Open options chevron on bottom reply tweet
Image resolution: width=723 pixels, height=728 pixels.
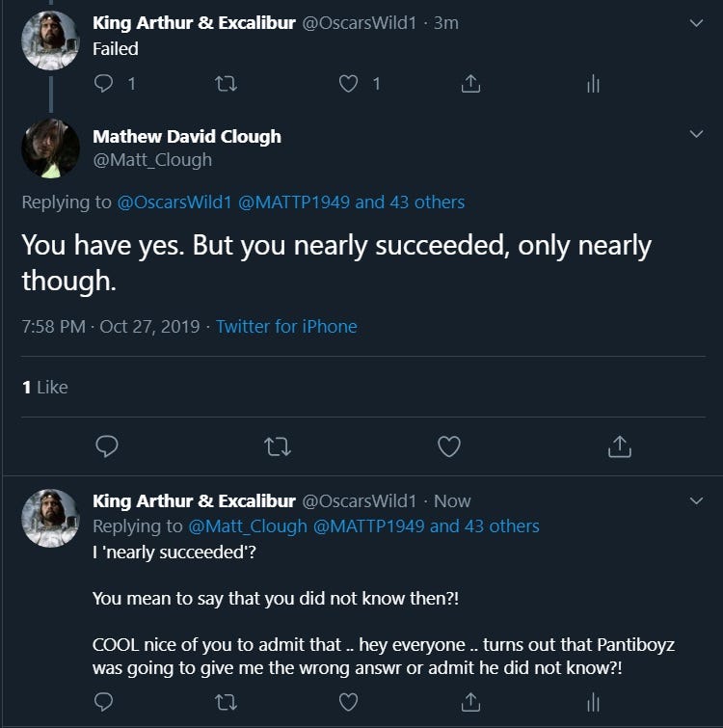point(696,500)
